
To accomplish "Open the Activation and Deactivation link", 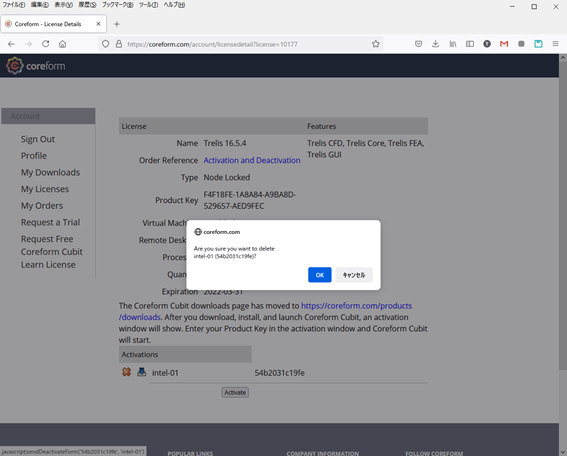I will click(252, 160).
